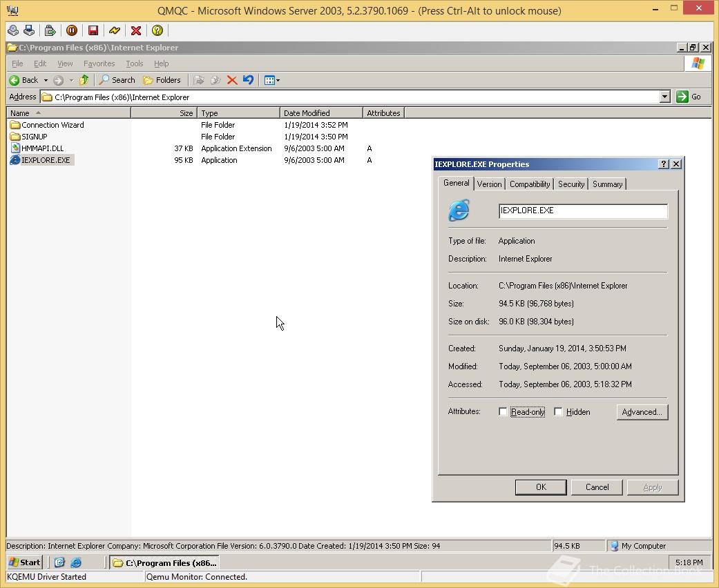Image resolution: width=719 pixels, height=588 pixels.
Task: Click Cancel in Properties dialog
Action: click(x=597, y=487)
